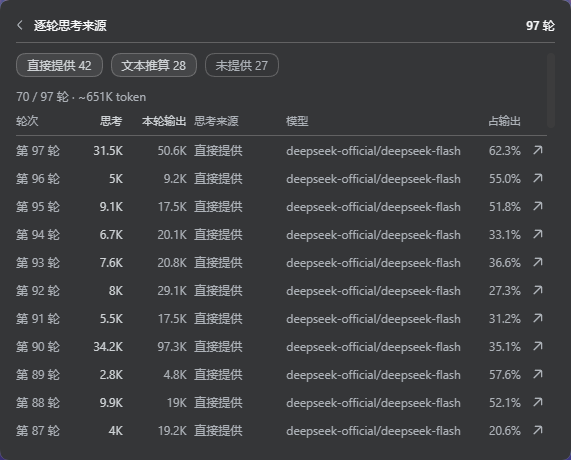Sort by the 思考来源 column header

point(216,121)
